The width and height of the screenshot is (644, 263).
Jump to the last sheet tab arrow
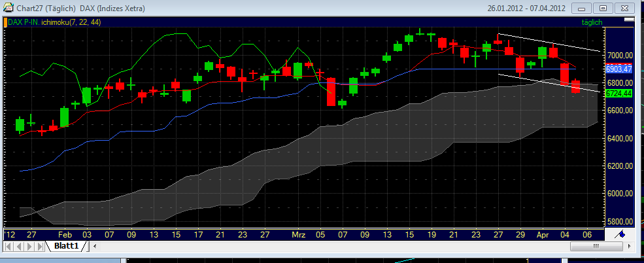pos(40,247)
